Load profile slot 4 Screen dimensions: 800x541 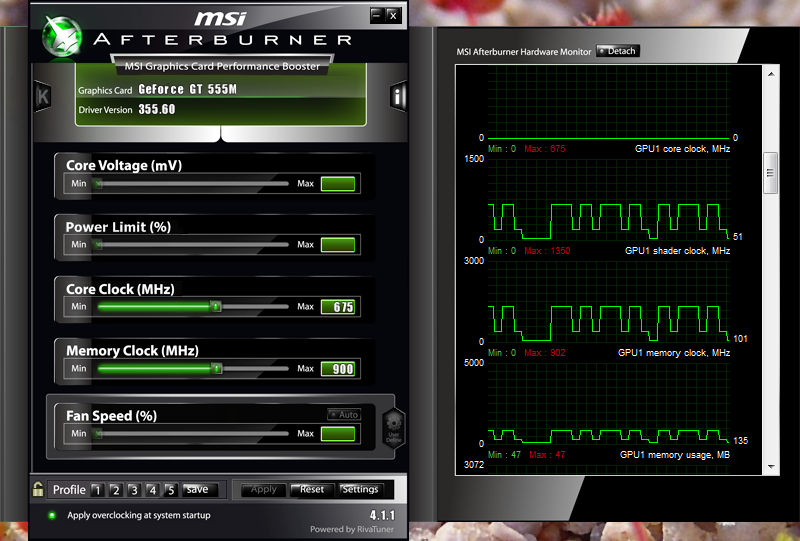[x=153, y=490]
